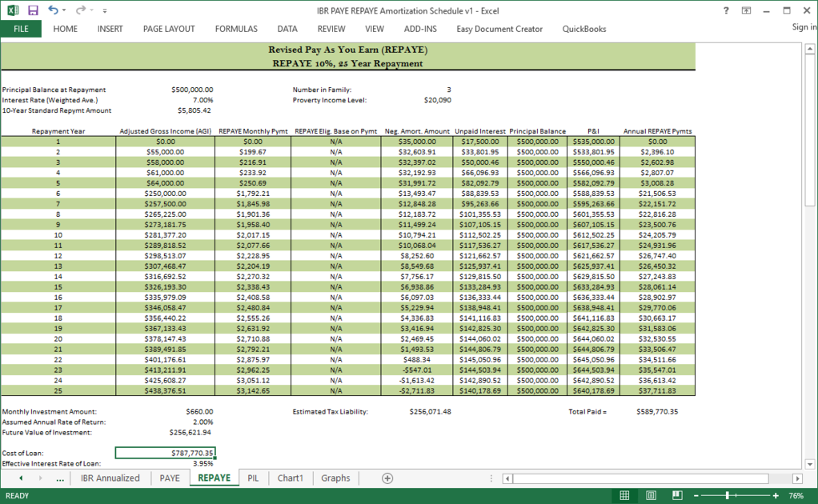Click the Estimated Tax Liability value $256,071.48
This screenshot has width=818, height=504.
click(x=430, y=412)
